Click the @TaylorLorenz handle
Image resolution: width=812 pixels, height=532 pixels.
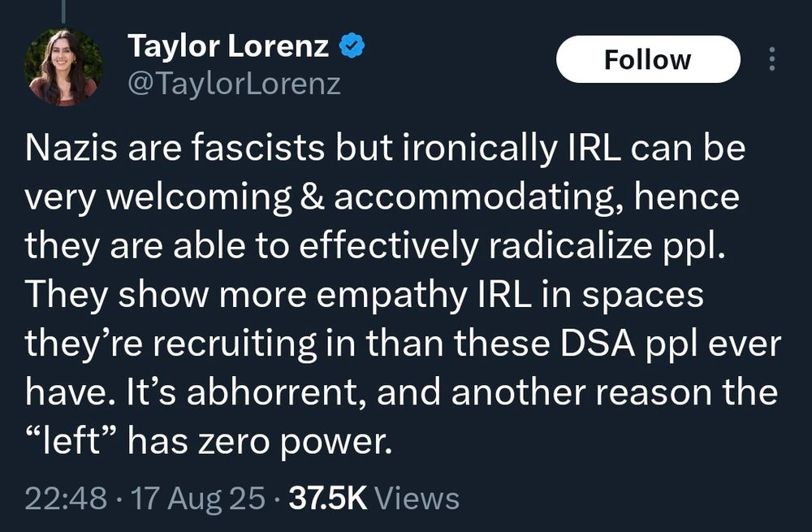click(x=234, y=84)
